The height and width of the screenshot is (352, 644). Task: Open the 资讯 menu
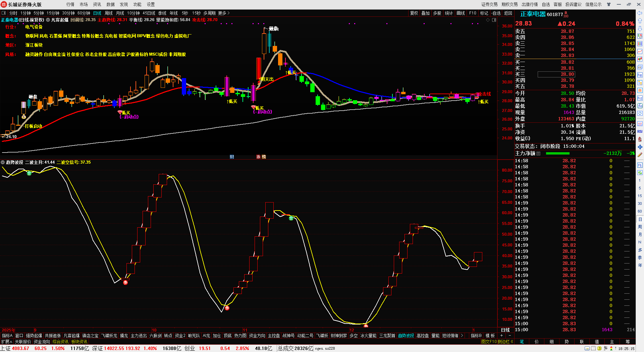click(97, 4)
